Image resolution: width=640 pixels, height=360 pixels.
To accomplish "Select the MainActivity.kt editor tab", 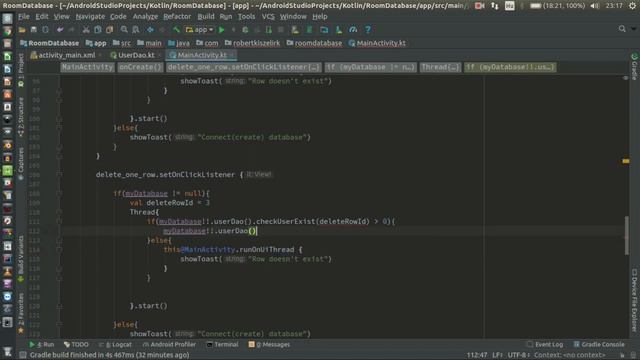I will pos(202,55).
